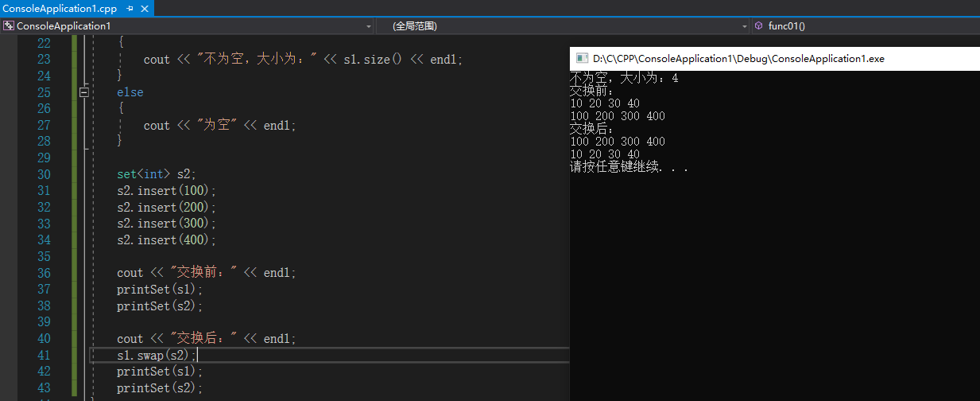Click the console window's title bar icon

point(582,58)
